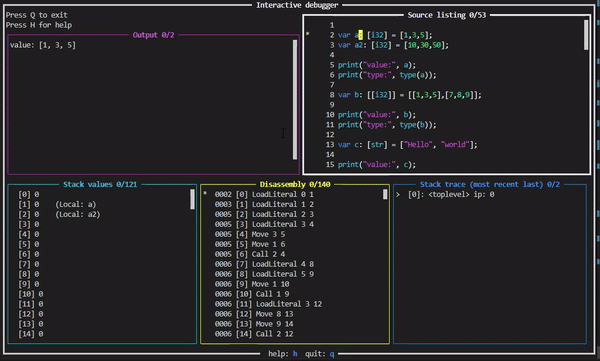Click the Disassembly panel scrollbar thumb
The width and height of the screenshot is (600, 361).
pyautogui.click(x=385, y=194)
